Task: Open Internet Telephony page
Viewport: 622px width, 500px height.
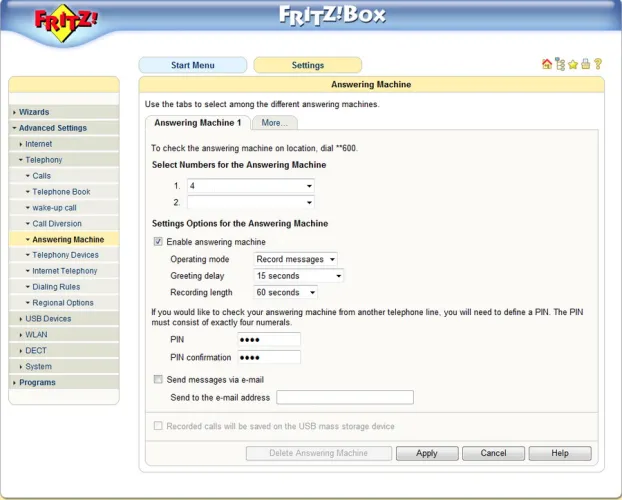Action: click(x=64, y=271)
